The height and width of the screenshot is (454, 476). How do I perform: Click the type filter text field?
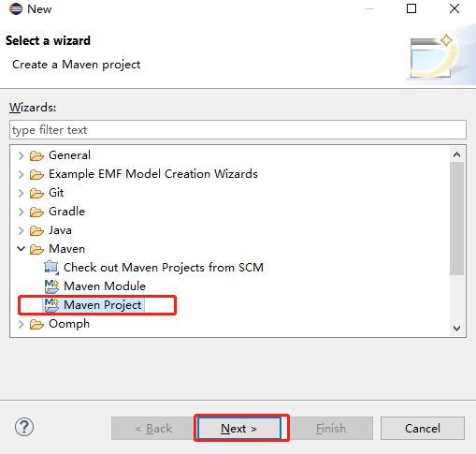tap(238, 130)
